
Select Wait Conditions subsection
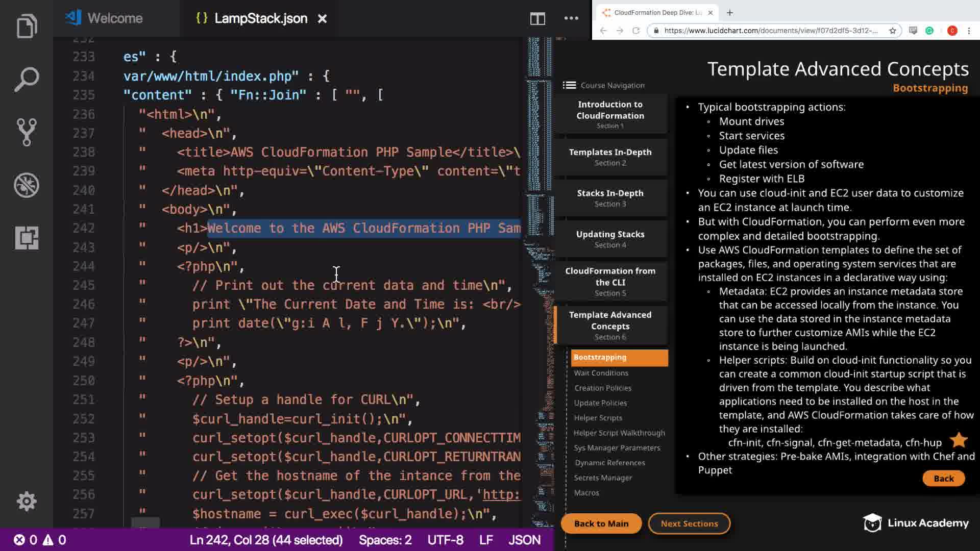601,373
